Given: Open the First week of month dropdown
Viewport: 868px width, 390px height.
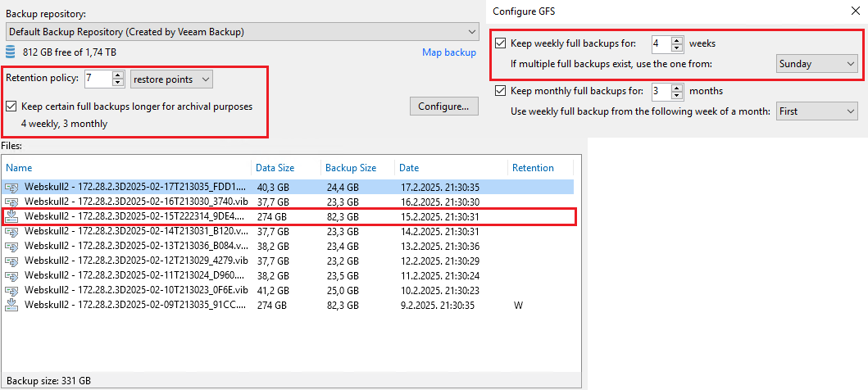Looking at the screenshot, I should [x=816, y=111].
